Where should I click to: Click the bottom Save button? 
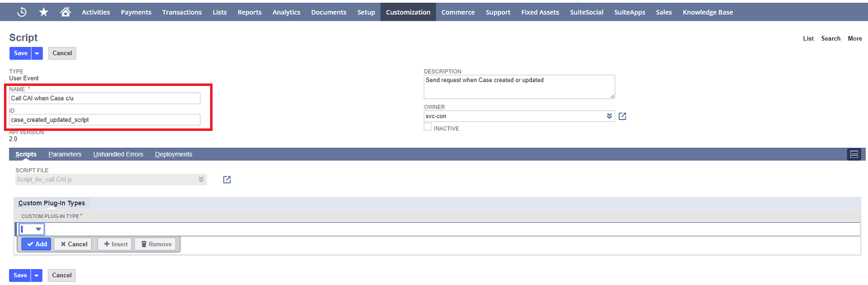coord(20,276)
